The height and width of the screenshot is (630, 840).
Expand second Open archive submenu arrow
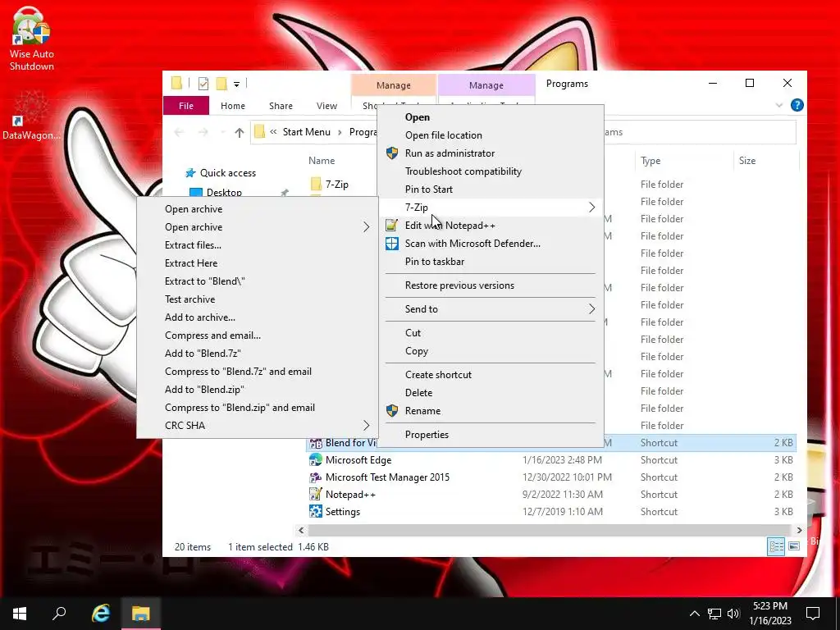point(366,227)
